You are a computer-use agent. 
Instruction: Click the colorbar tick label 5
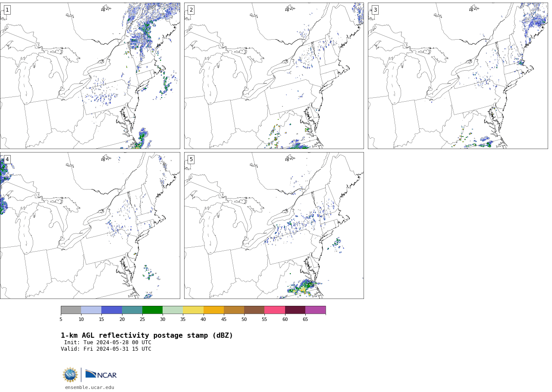61,319
